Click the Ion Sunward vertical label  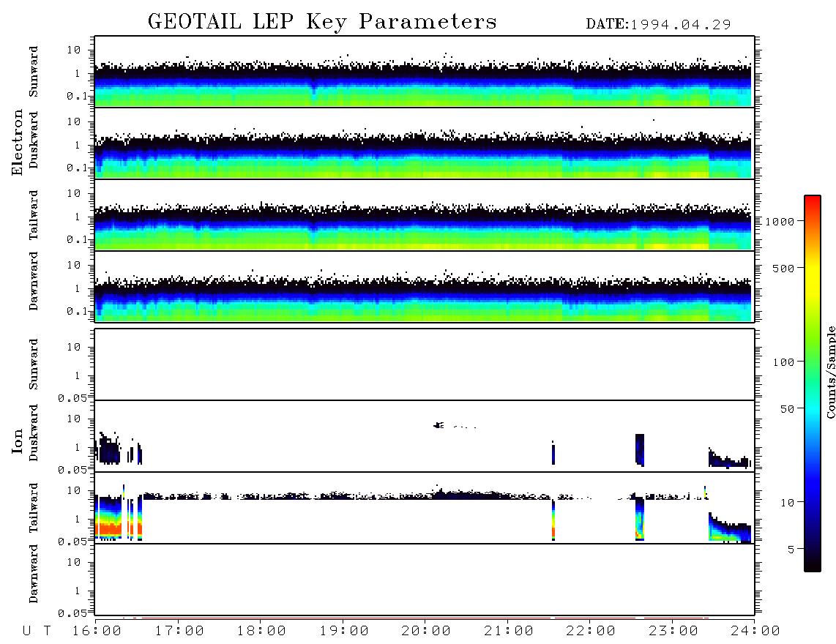tap(34, 364)
